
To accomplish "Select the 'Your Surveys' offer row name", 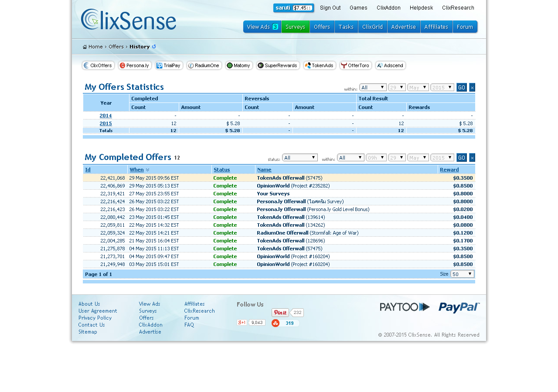I will tap(273, 194).
